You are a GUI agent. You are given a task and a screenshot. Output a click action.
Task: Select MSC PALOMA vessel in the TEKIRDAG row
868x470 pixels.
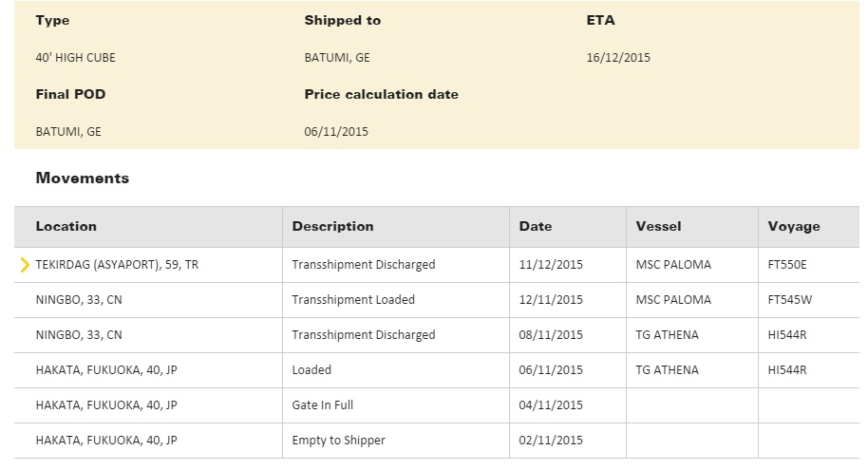coord(673,265)
